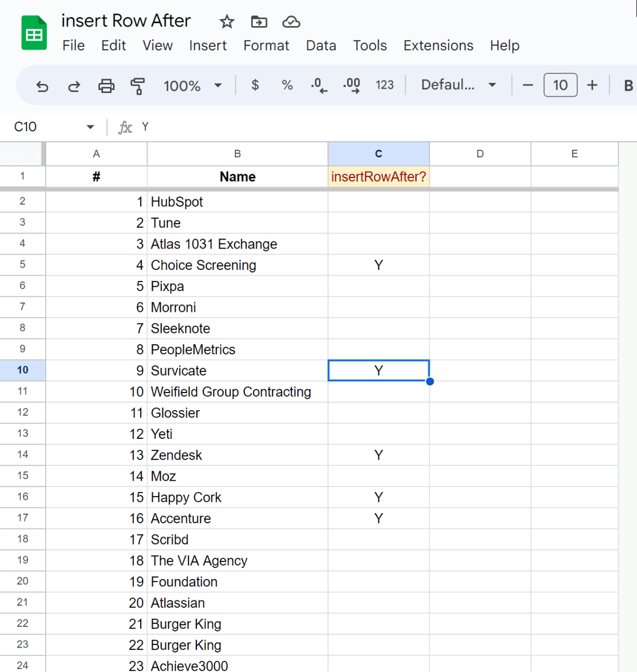This screenshot has width=637, height=672.
Task: Increase decimal places
Action: (x=351, y=85)
